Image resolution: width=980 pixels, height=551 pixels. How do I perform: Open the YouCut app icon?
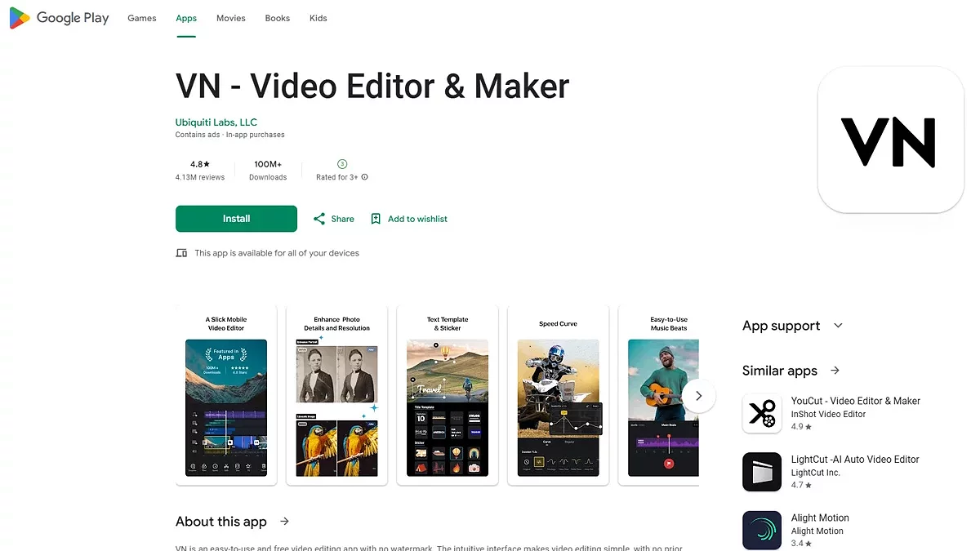(761, 414)
